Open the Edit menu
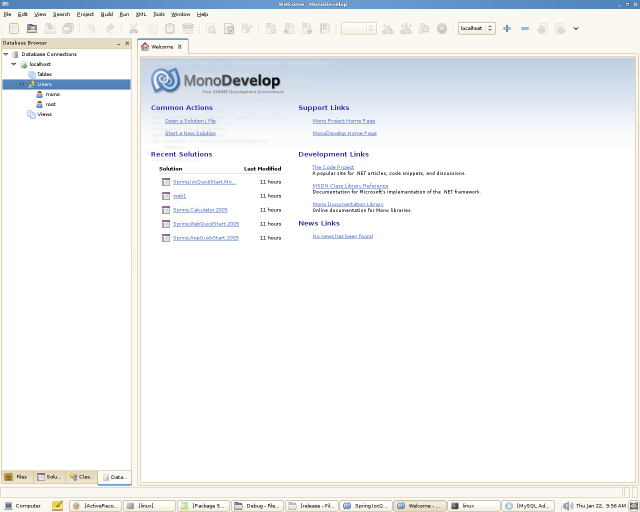 [x=23, y=14]
